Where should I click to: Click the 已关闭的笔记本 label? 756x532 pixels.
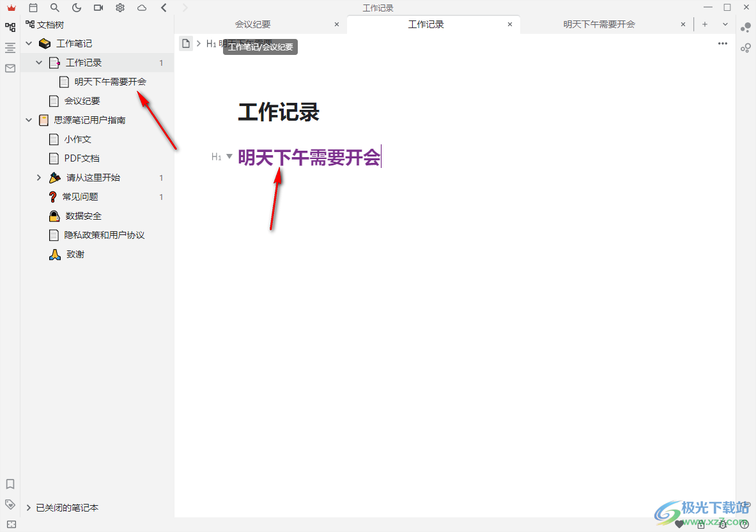[x=67, y=508]
